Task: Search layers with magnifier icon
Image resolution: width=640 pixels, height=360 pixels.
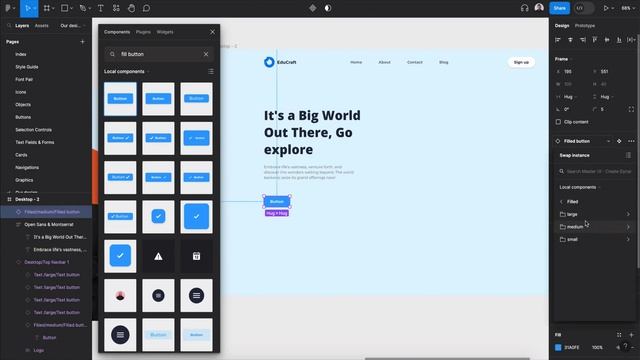Action: click(x=9, y=25)
